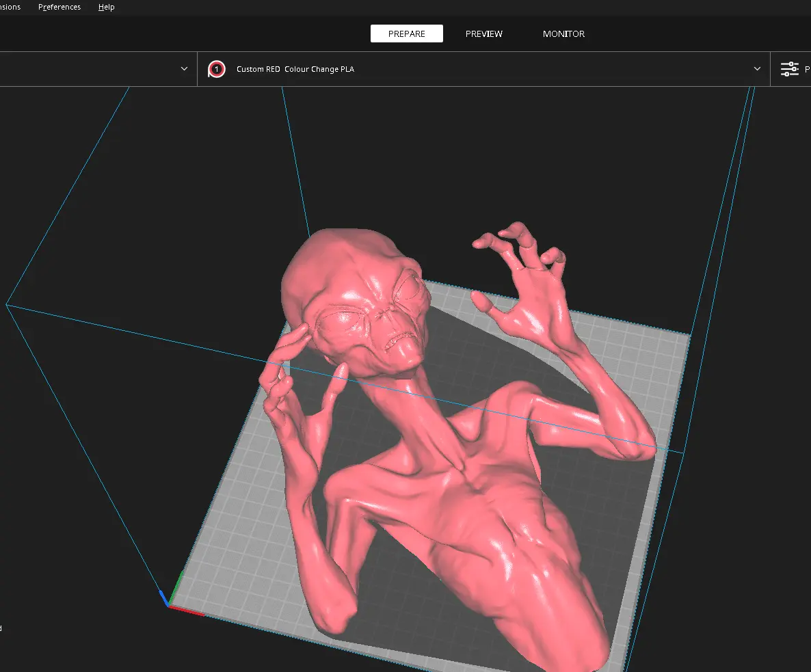The width and height of the screenshot is (811, 672).
Task: Open the Preferences menu
Action: pyautogui.click(x=59, y=7)
